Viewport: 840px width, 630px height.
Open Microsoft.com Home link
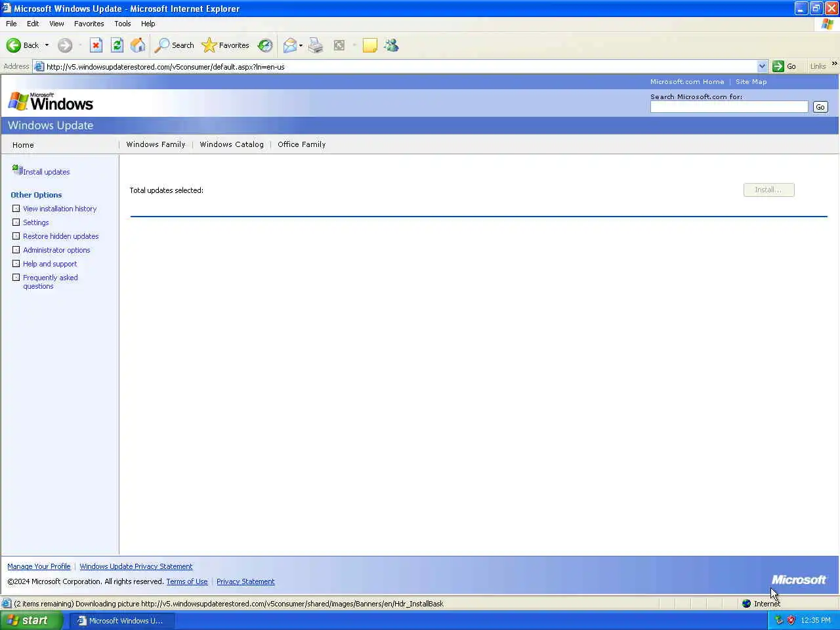687,82
